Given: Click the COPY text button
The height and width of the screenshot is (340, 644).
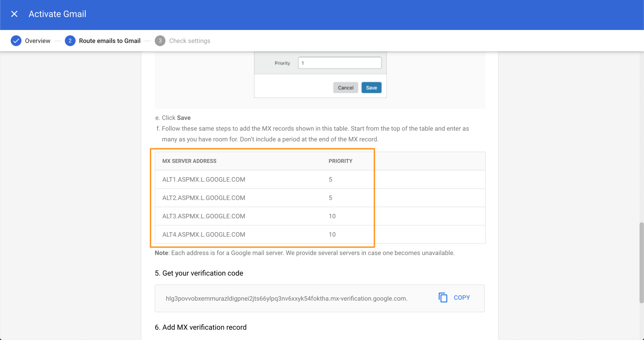Looking at the screenshot, I should [462, 297].
